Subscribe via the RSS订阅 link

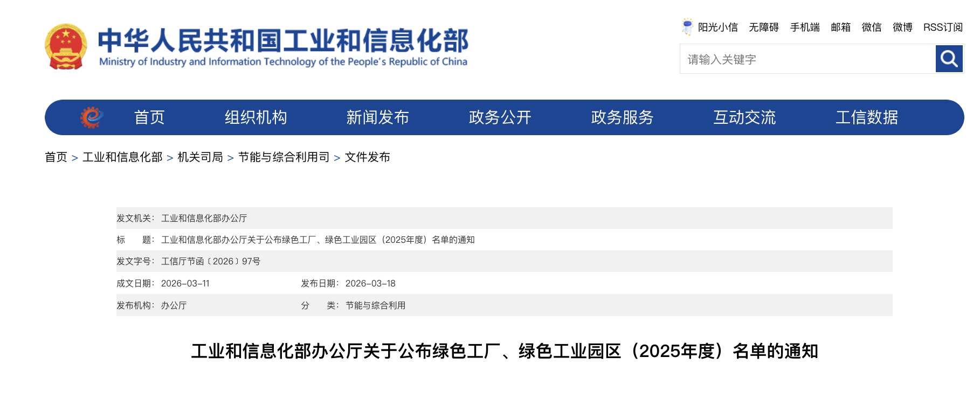(942, 27)
